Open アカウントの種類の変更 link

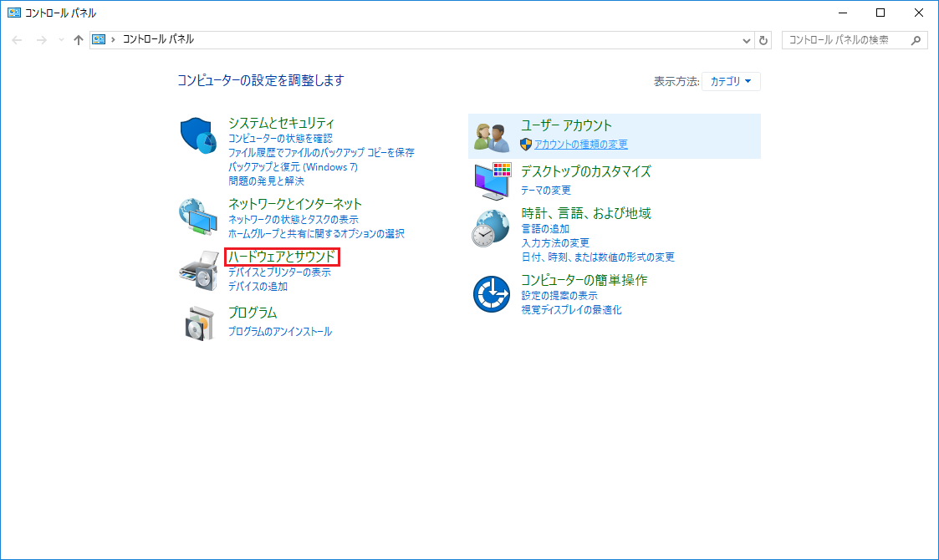pos(581,145)
